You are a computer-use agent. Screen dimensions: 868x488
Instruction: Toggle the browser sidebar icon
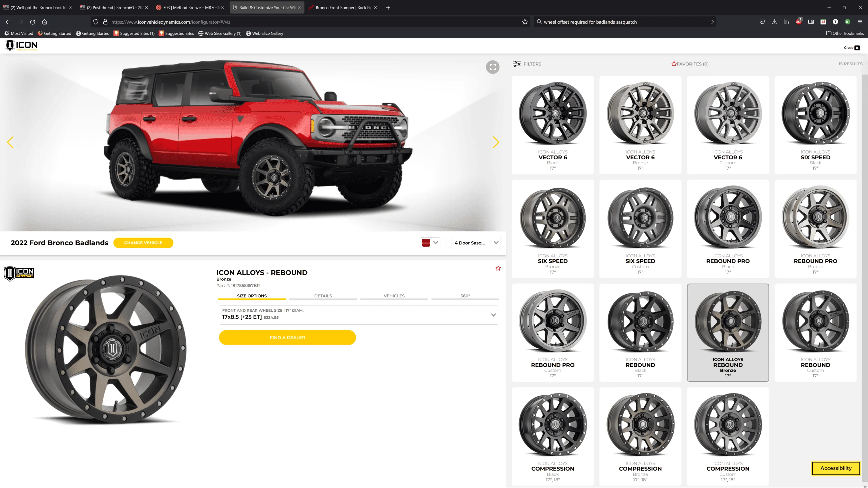pyautogui.click(x=811, y=22)
